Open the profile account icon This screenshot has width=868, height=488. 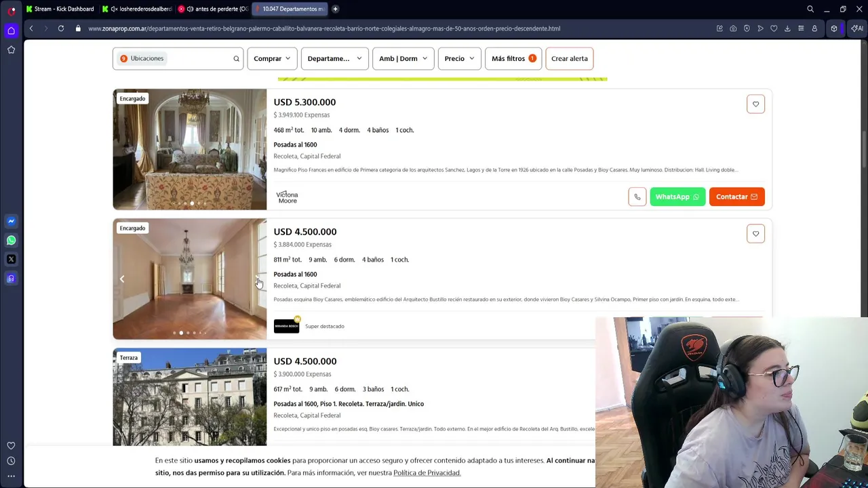814,28
